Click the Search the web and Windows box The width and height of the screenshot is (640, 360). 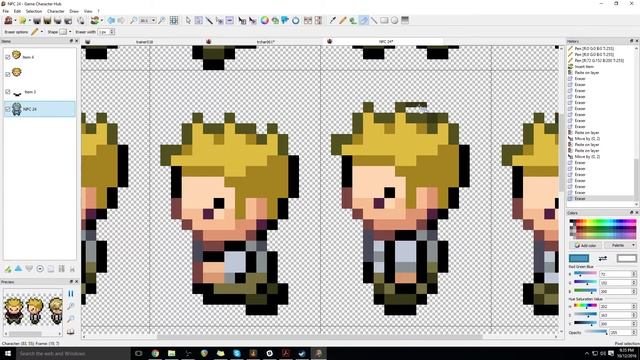(73, 353)
